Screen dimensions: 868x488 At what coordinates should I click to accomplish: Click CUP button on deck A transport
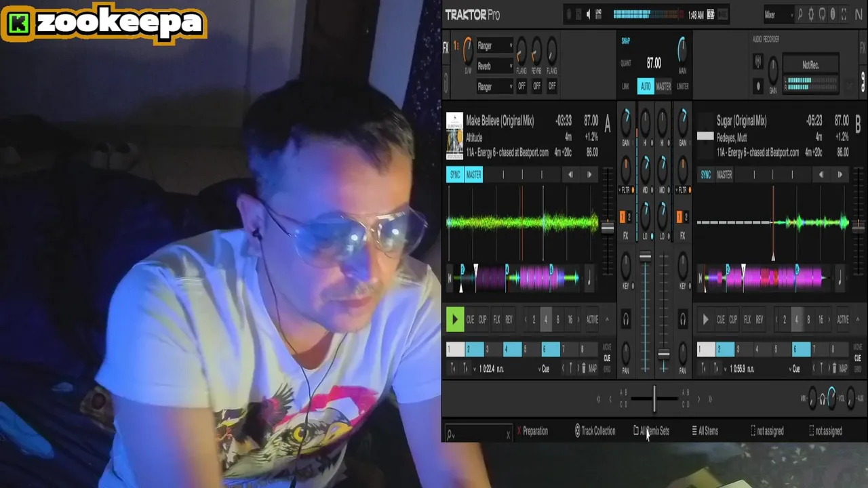482,319
